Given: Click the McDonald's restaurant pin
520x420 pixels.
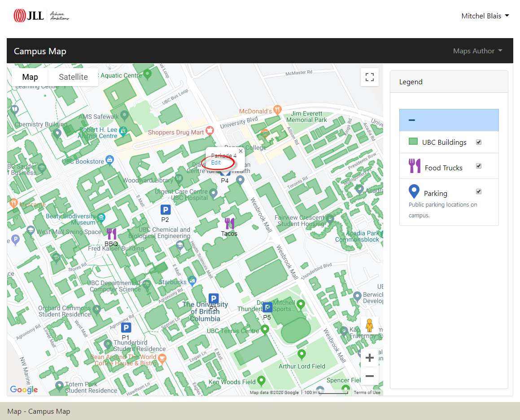Looking at the screenshot, I should point(278,109).
